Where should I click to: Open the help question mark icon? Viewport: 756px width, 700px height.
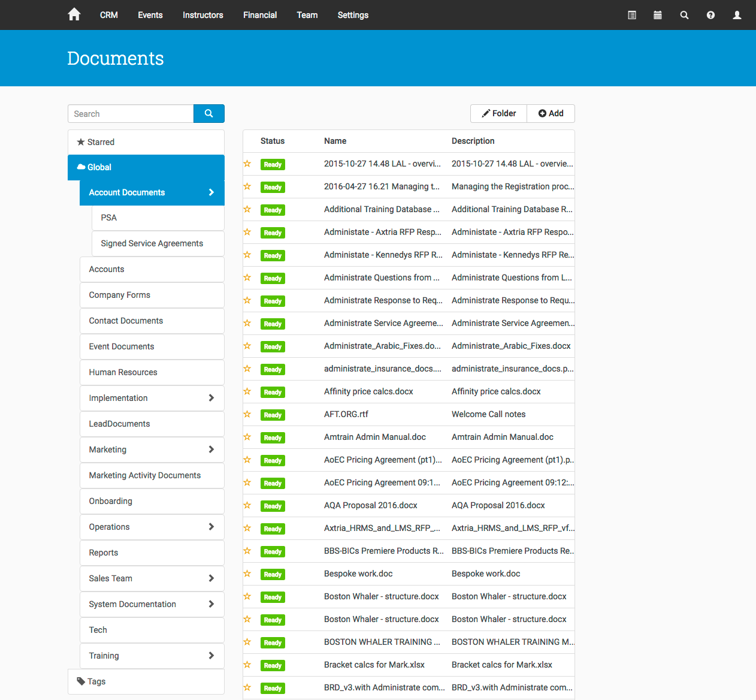tap(710, 15)
